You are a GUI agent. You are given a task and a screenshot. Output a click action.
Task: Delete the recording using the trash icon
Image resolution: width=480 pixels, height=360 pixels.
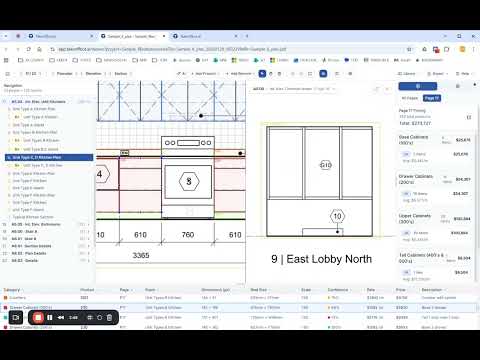(x=109, y=318)
